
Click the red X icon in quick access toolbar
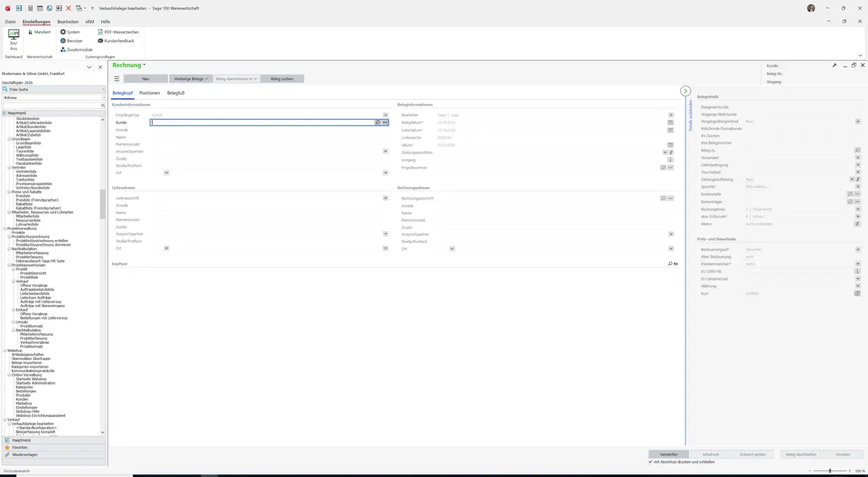point(69,8)
